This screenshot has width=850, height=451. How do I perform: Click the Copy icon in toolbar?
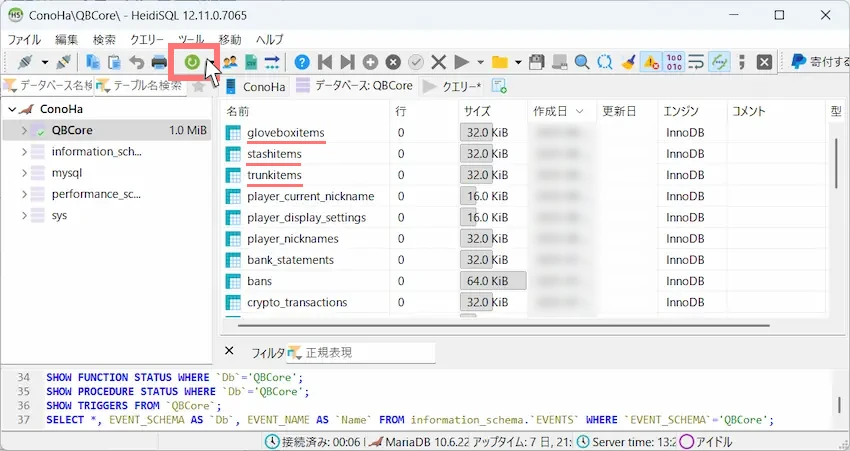click(x=93, y=62)
